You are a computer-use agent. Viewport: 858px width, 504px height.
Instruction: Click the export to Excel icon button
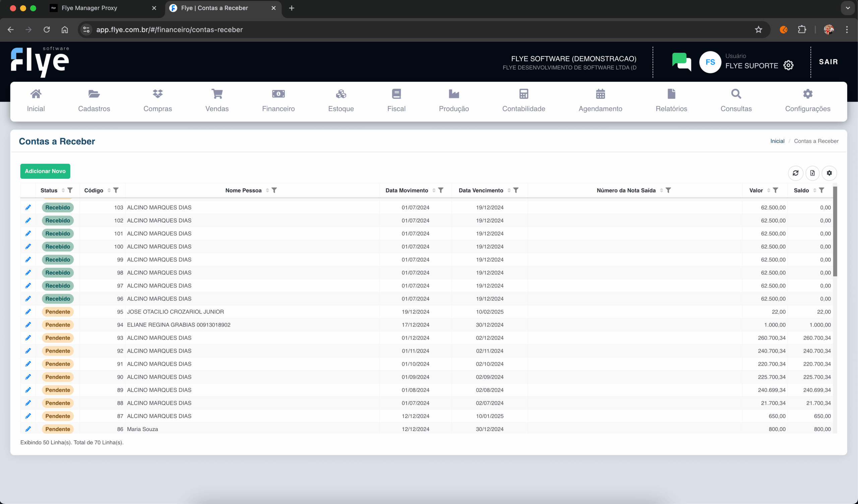[x=812, y=173]
